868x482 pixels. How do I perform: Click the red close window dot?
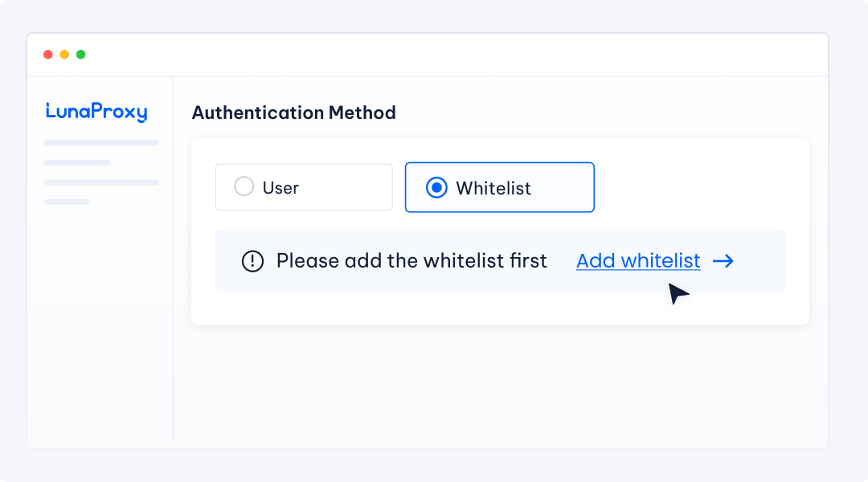(48, 55)
